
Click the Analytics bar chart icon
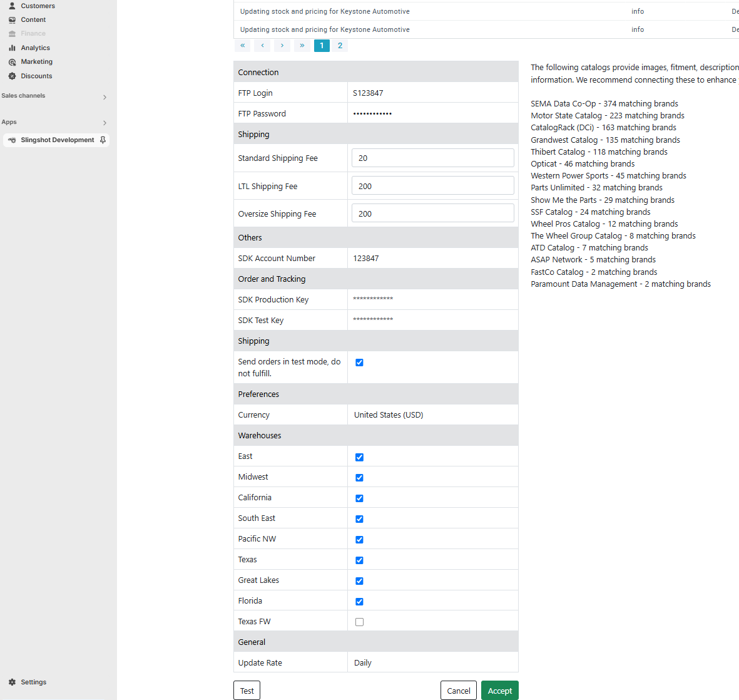[13, 48]
